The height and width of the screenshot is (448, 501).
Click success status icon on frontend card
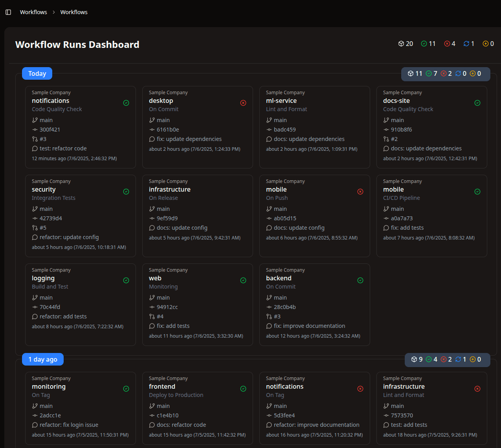point(243,389)
